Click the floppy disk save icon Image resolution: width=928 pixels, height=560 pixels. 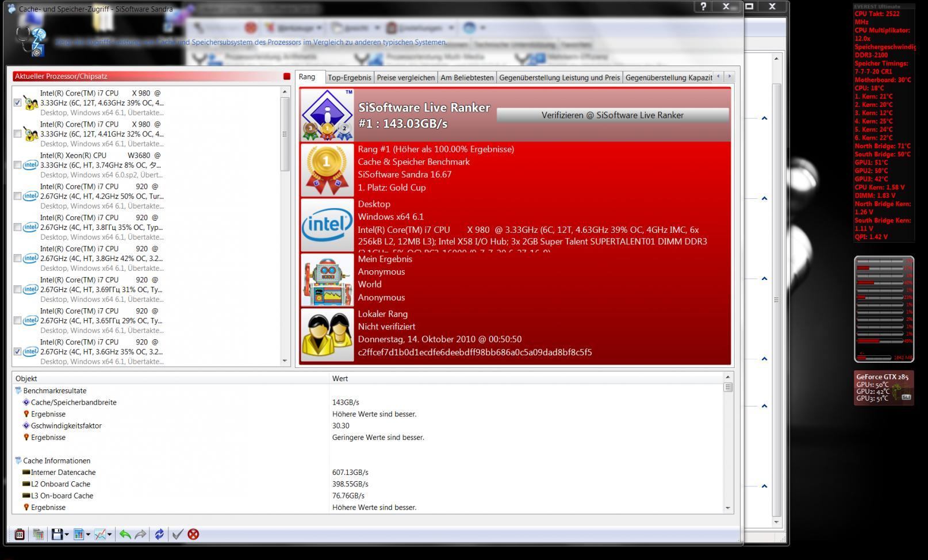pyautogui.click(x=57, y=534)
